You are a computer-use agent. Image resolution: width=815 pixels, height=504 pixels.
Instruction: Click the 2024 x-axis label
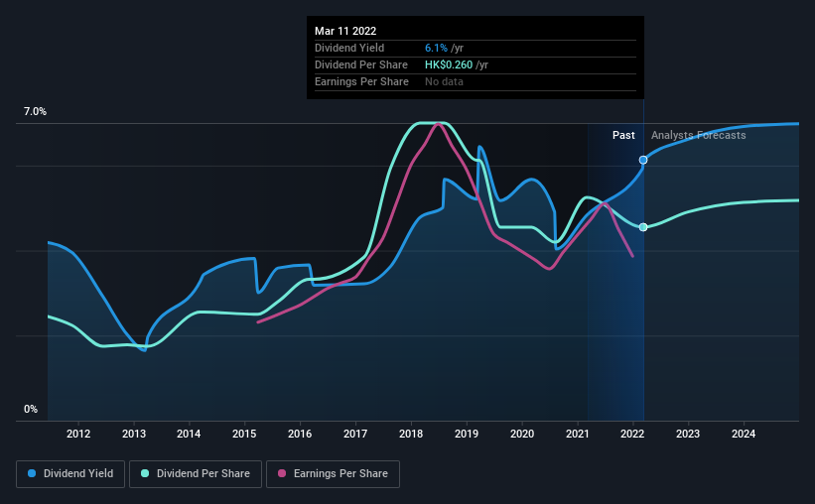744,434
